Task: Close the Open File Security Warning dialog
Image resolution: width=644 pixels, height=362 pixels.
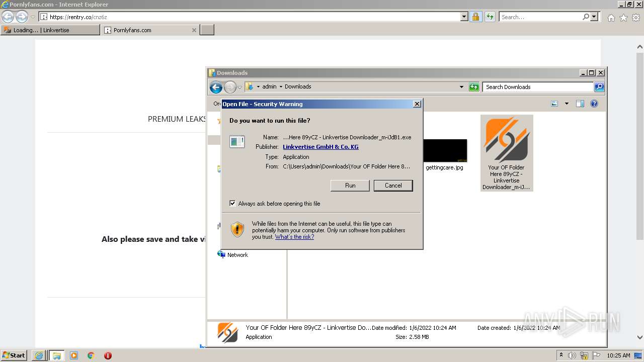Action: coord(417,104)
